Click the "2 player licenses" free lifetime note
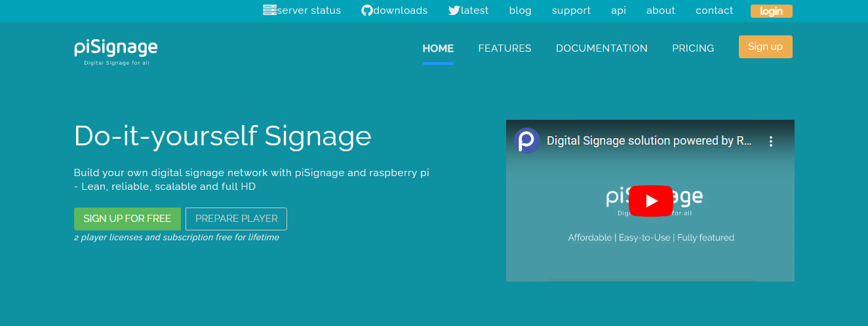This screenshot has height=326, width=868. [176, 238]
